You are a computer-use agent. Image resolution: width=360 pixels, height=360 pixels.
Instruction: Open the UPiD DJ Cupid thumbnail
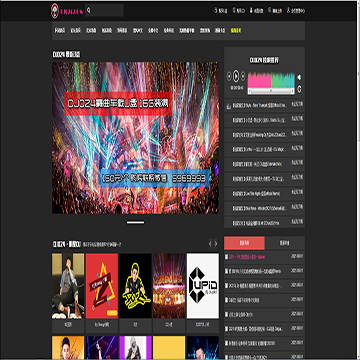tap(203, 286)
